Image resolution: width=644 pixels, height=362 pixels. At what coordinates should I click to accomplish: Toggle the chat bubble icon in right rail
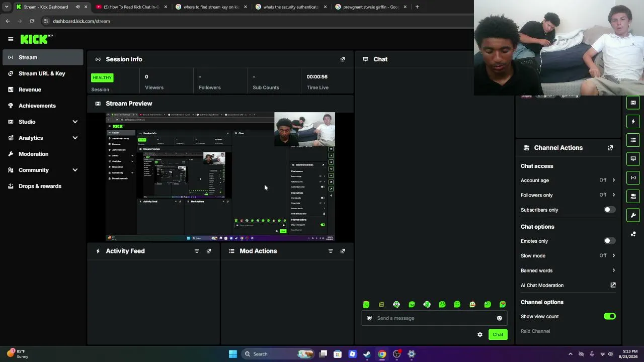(x=633, y=159)
